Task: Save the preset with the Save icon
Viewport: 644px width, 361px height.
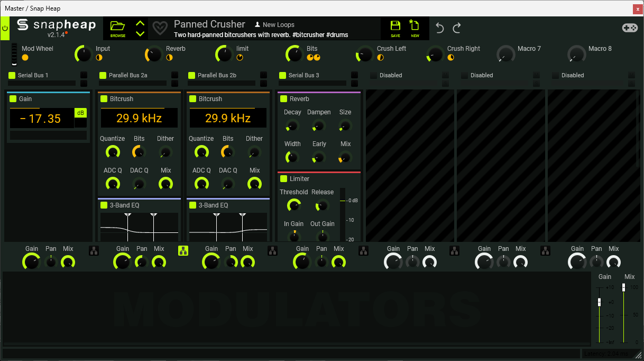Action: coord(395,28)
